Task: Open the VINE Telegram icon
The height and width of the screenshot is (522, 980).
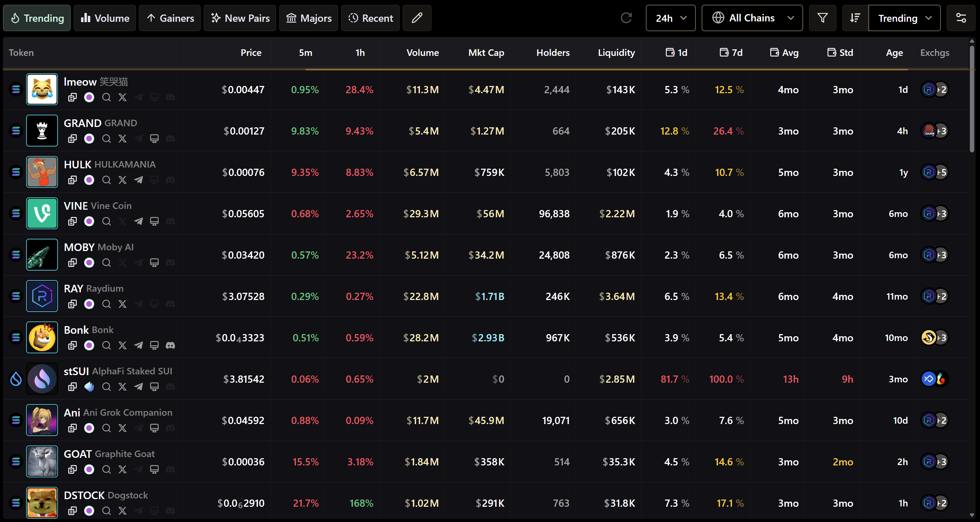Action: point(138,221)
